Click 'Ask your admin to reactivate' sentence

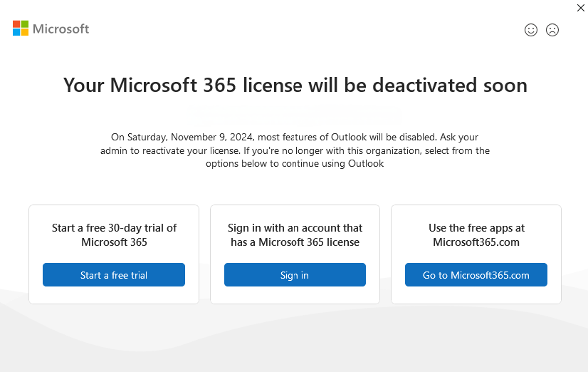pos(295,144)
